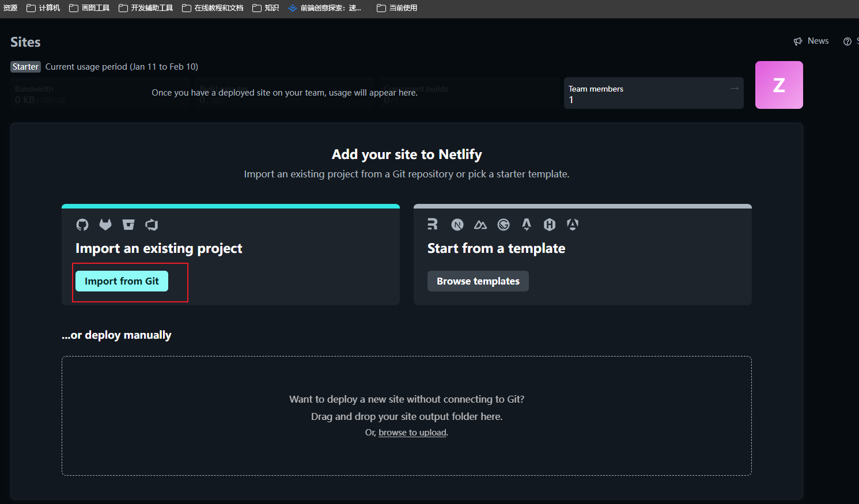The height and width of the screenshot is (504, 859).
Task: Click the Import an existing project from Git subtitle
Action: tap(407, 174)
